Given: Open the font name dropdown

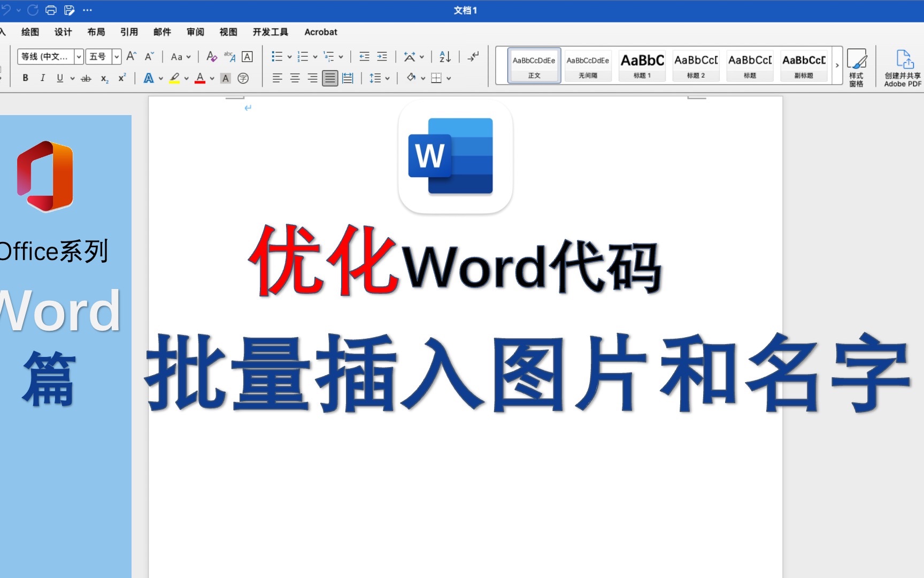Looking at the screenshot, I should click(x=79, y=56).
